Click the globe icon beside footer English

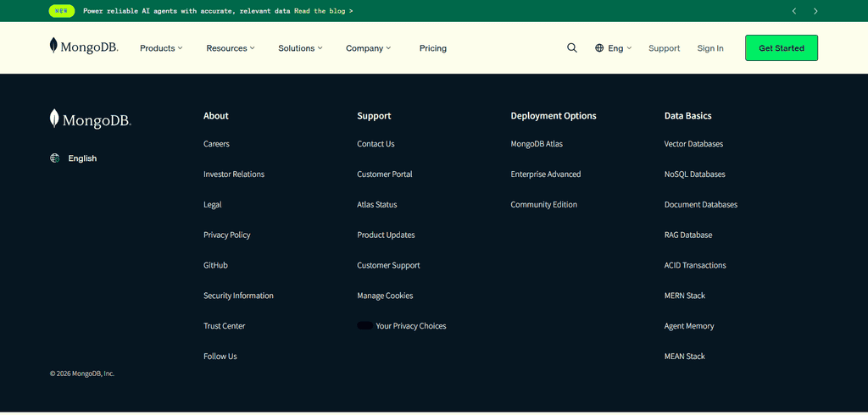(x=54, y=158)
